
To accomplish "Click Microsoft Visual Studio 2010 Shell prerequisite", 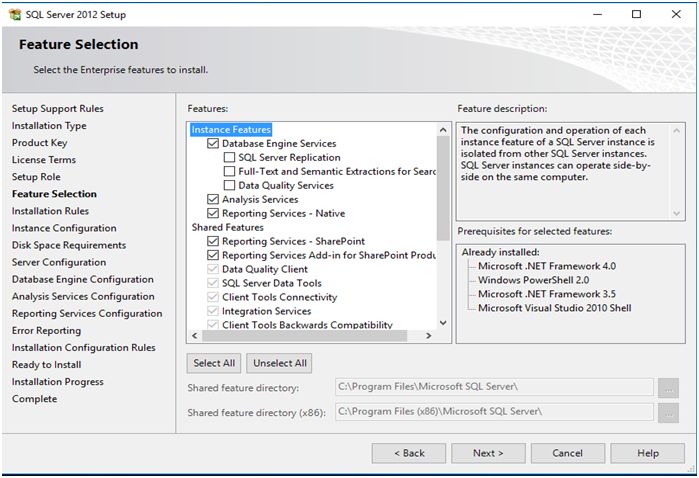I will 555,308.
